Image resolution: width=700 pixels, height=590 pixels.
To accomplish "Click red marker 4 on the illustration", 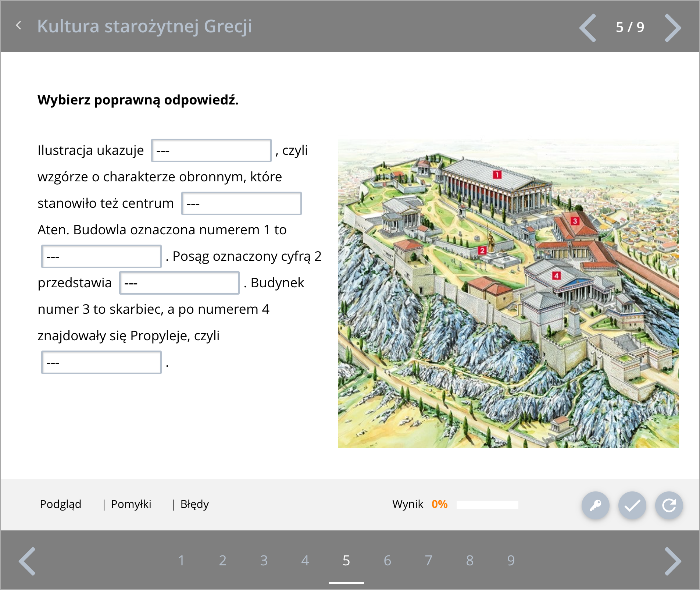I will (556, 276).
